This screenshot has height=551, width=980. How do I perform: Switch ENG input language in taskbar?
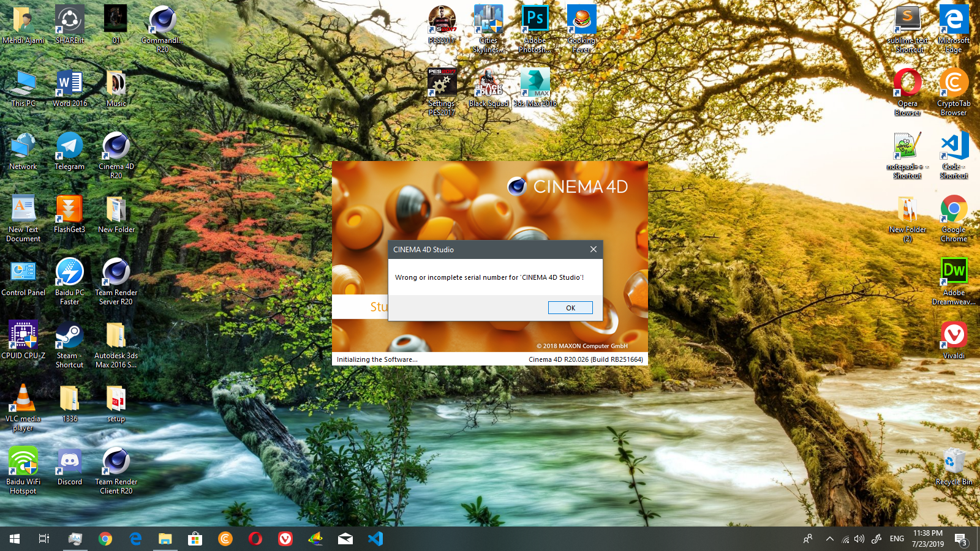pyautogui.click(x=897, y=539)
